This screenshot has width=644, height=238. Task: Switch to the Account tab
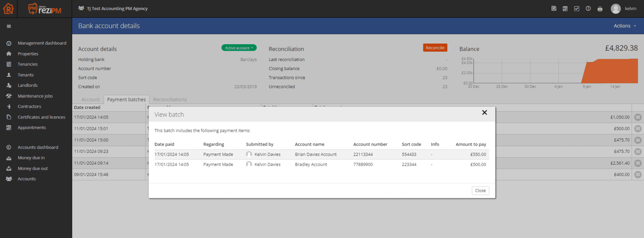tap(91, 100)
